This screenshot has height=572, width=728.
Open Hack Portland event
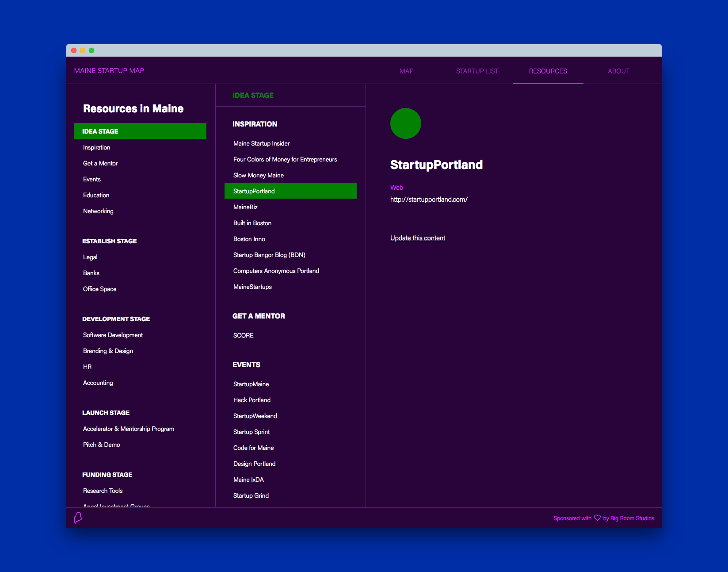pyautogui.click(x=252, y=400)
